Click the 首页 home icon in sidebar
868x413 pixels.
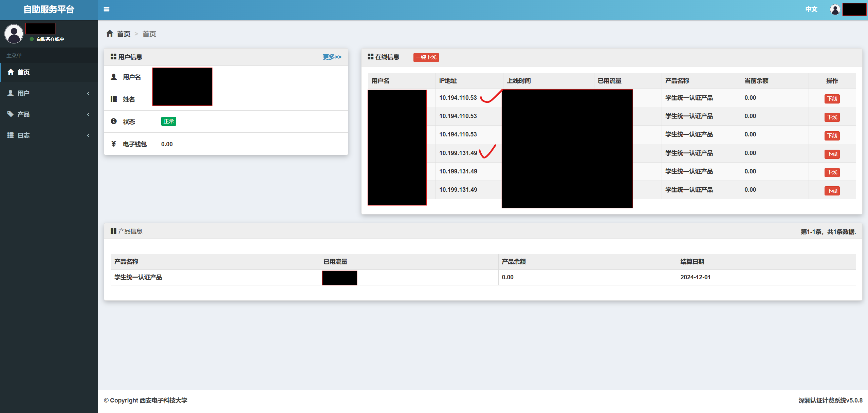click(x=11, y=72)
